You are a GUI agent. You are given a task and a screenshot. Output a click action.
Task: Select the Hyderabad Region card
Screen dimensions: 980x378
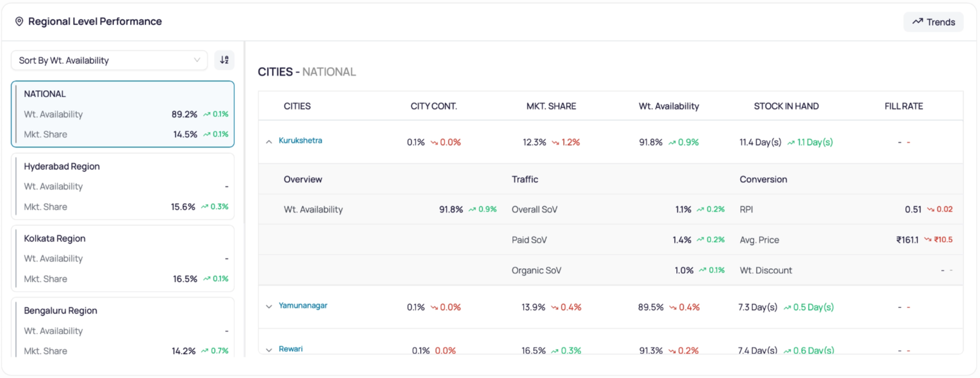tap(123, 186)
